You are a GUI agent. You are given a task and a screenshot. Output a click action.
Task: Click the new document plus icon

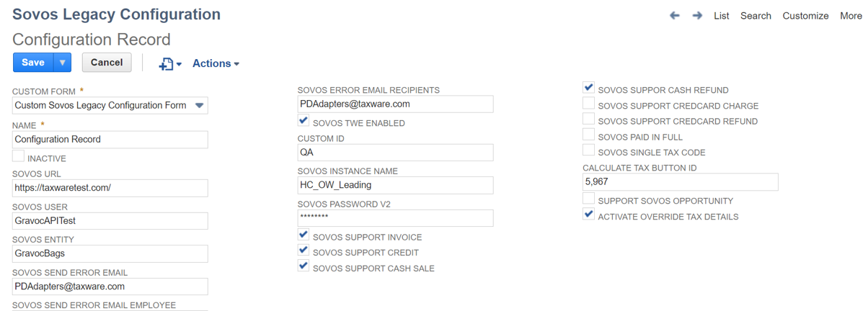[167, 63]
